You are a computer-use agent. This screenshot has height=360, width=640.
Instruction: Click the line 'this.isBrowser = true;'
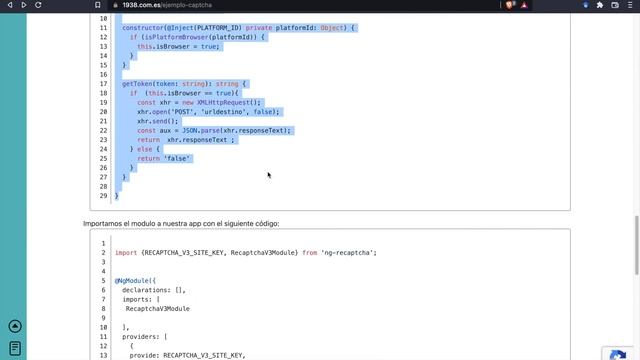click(x=178, y=47)
